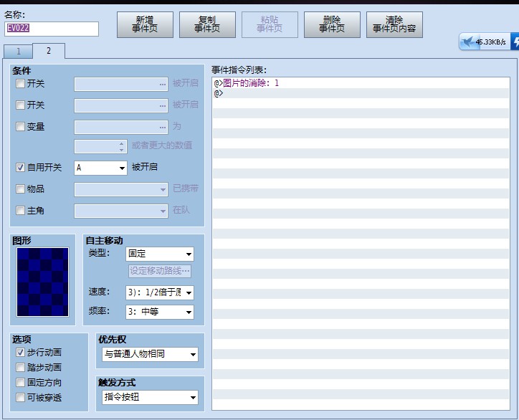Image resolution: width=519 pixels, height=420 pixels.
Task: Click the 清除事件页内容 button
Action: 394,24
